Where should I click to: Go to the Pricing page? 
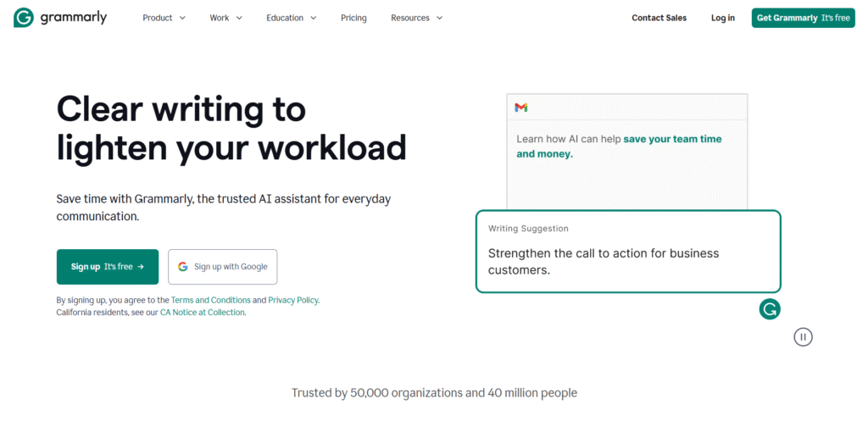click(353, 18)
